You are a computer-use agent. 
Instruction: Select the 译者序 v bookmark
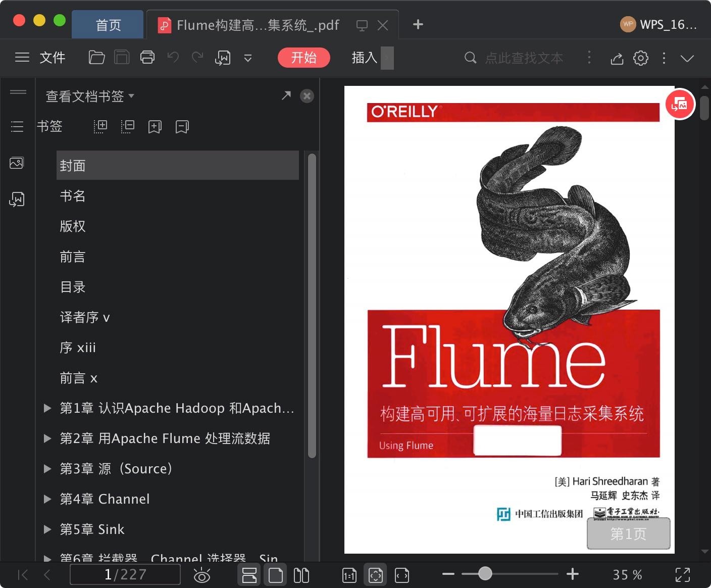pyautogui.click(x=85, y=317)
